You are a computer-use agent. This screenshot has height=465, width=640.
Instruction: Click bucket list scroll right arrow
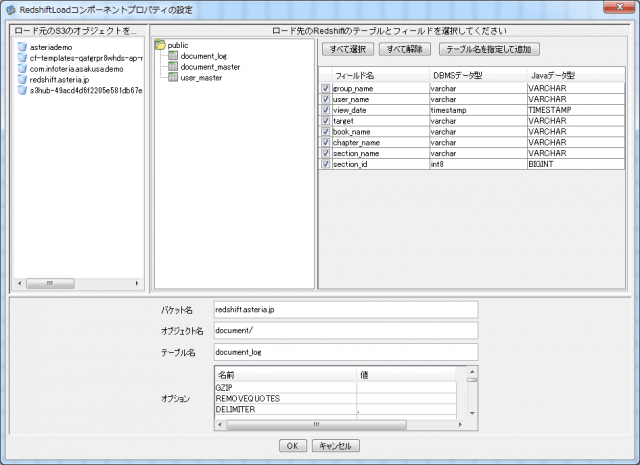pyautogui.click(x=137, y=283)
